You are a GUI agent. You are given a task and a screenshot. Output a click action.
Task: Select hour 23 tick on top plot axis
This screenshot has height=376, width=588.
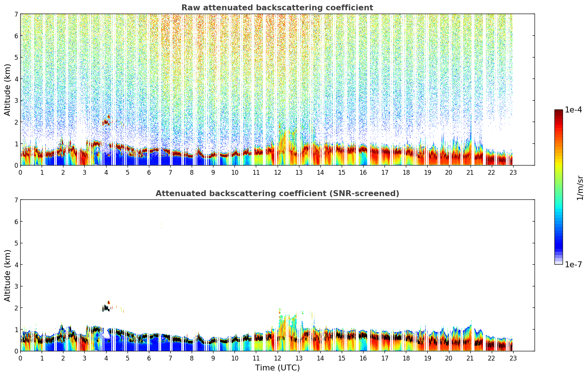(x=513, y=173)
